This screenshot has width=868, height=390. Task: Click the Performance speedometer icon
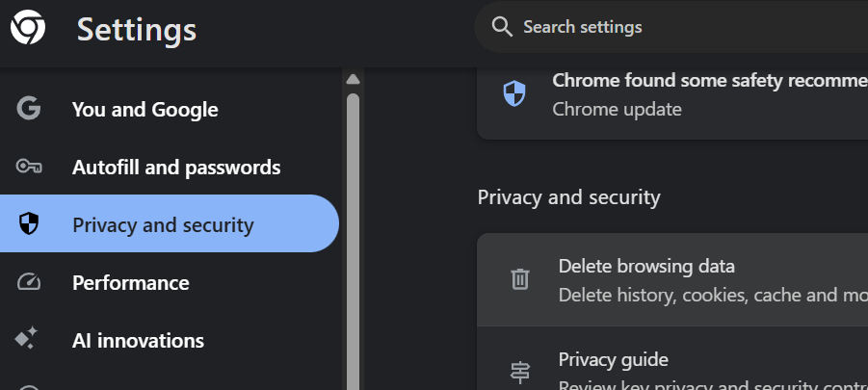click(29, 282)
